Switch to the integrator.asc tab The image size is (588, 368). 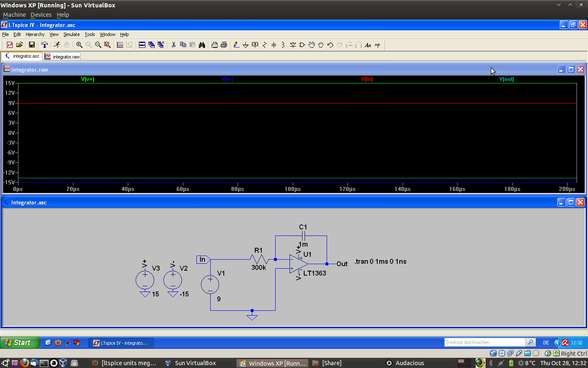click(22, 56)
